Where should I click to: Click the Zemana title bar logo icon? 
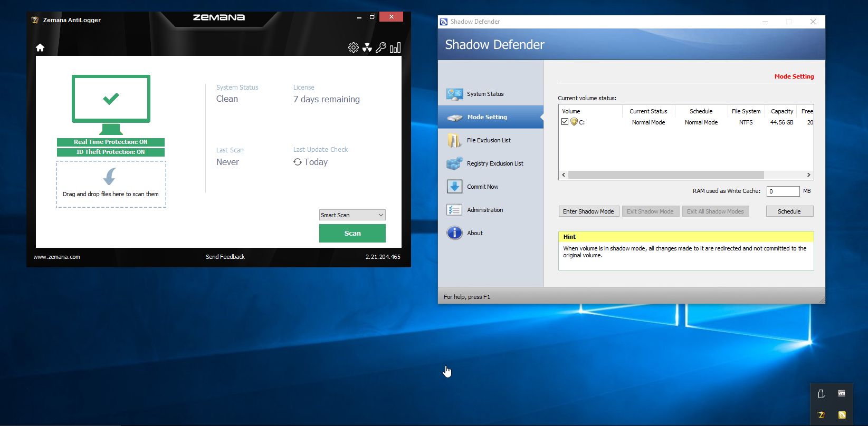[35, 20]
